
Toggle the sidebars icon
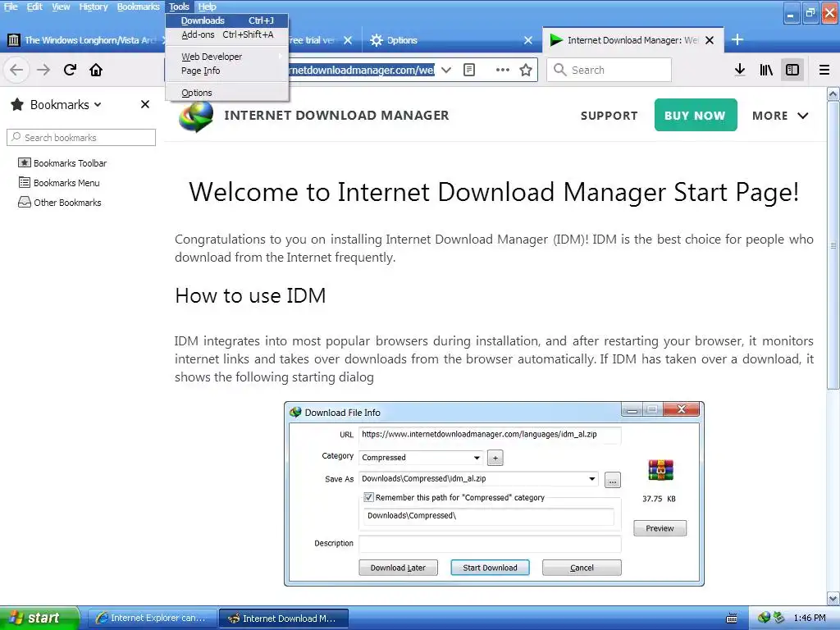click(x=792, y=70)
